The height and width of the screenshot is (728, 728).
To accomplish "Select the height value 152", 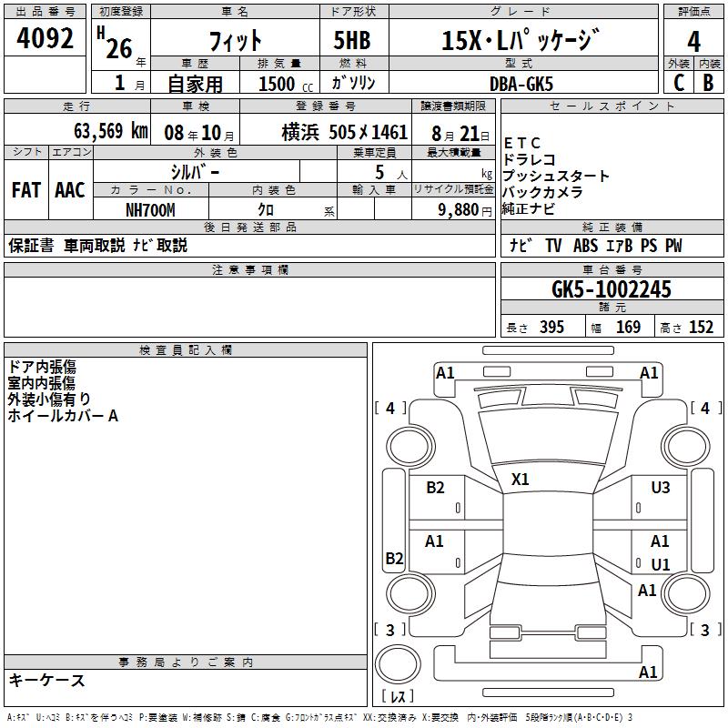I will [701, 328].
